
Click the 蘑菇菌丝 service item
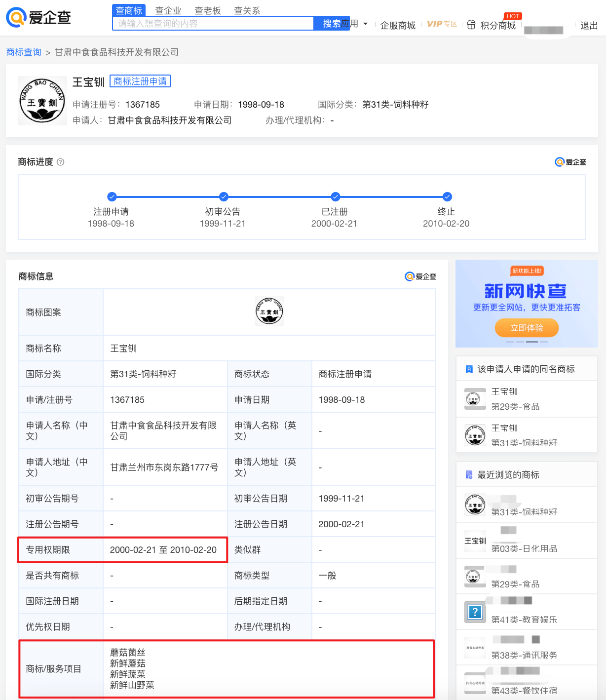[128, 652]
